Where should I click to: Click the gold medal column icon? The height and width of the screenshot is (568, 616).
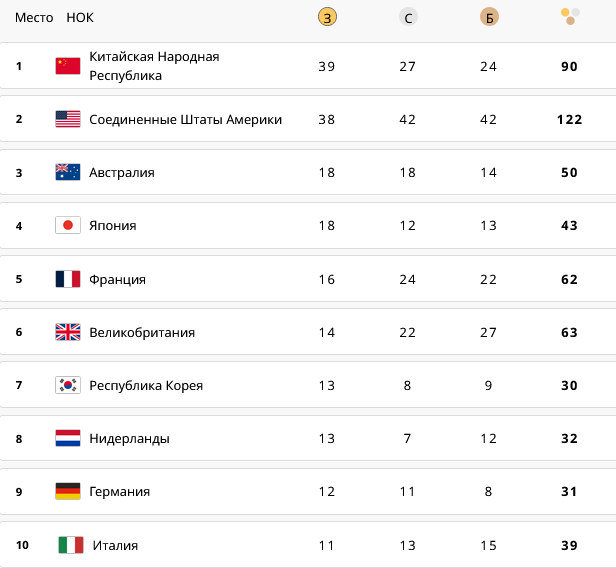[x=327, y=17]
